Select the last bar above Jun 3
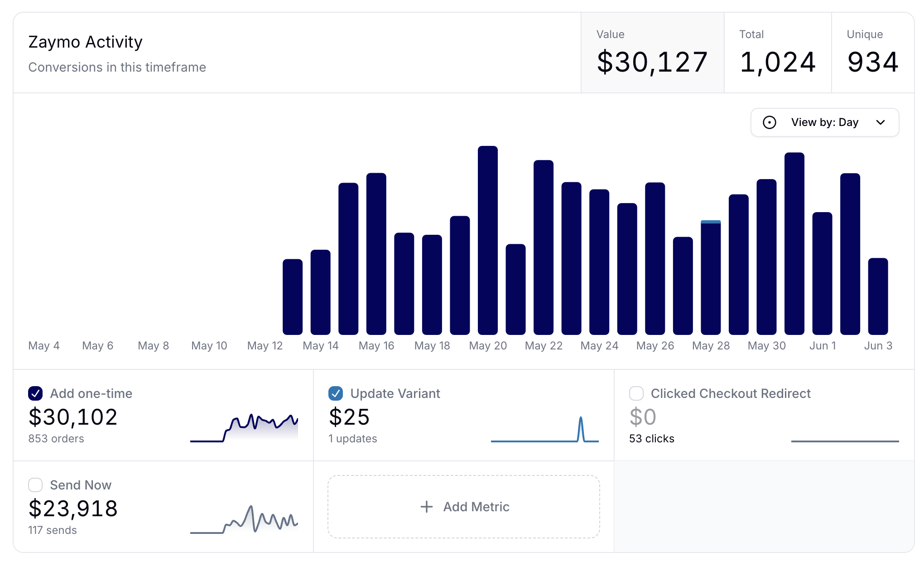The height and width of the screenshot is (562, 924). coord(878,296)
